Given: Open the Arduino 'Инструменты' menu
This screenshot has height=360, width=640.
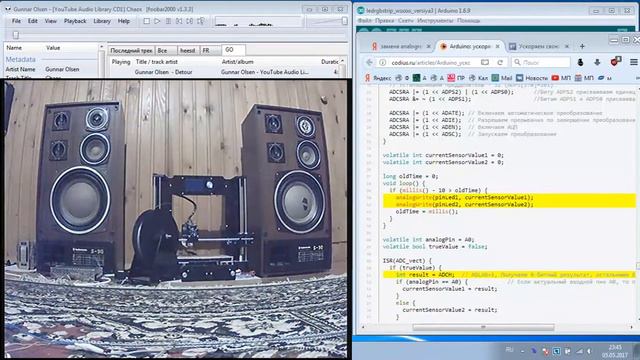Looking at the screenshot, I should pos(436,20).
